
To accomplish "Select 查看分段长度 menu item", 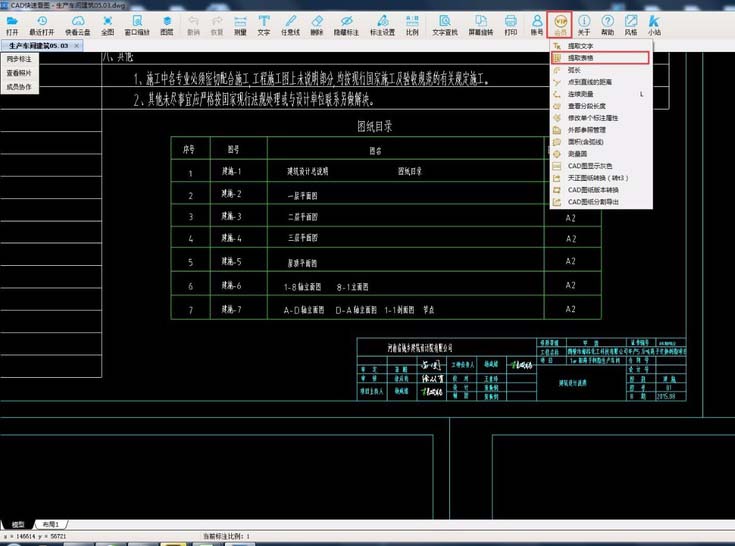I will tap(601, 106).
